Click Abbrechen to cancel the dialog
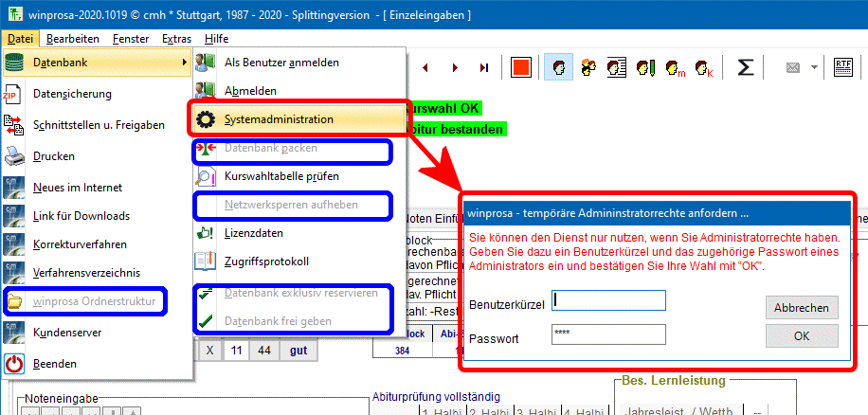Image resolution: width=868 pixels, height=415 pixels. click(x=802, y=308)
